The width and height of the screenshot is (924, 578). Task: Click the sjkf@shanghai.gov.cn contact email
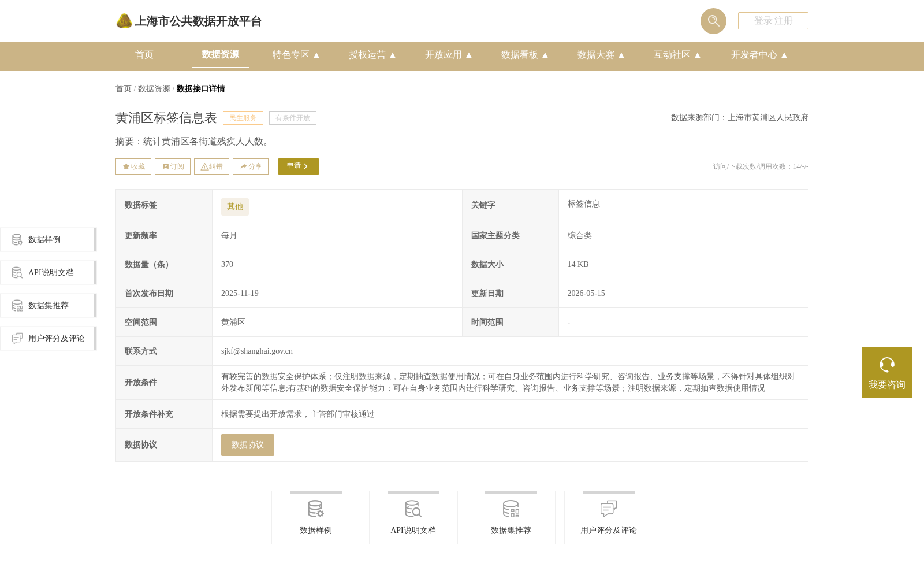pyautogui.click(x=257, y=351)
